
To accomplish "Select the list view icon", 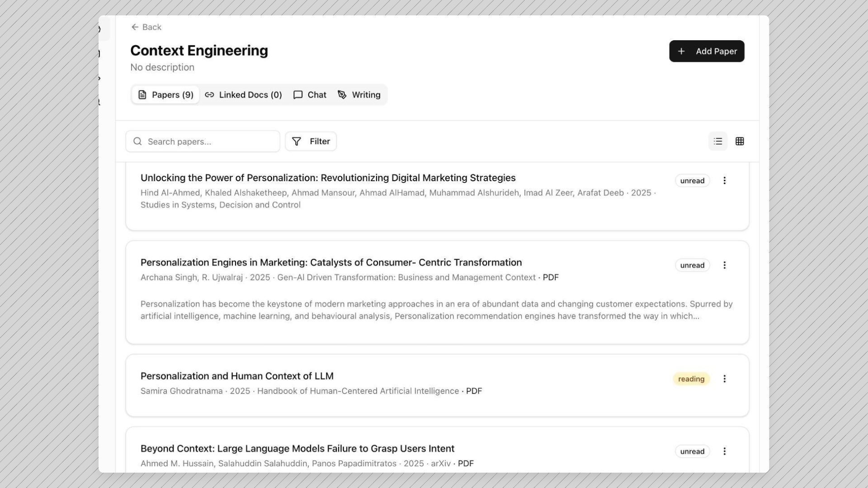I will (x=717, y=141).
